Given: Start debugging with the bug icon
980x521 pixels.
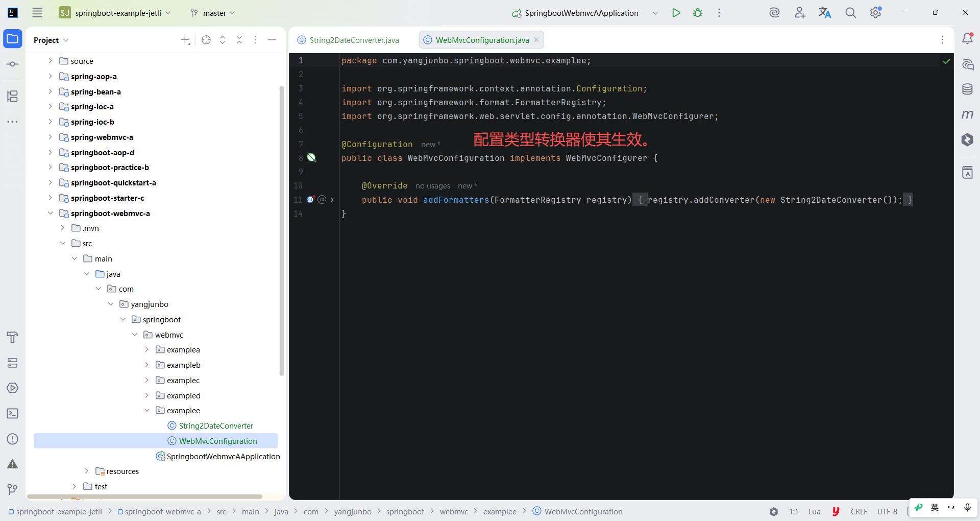Looking at the screenshot, I should coord(698,13).
